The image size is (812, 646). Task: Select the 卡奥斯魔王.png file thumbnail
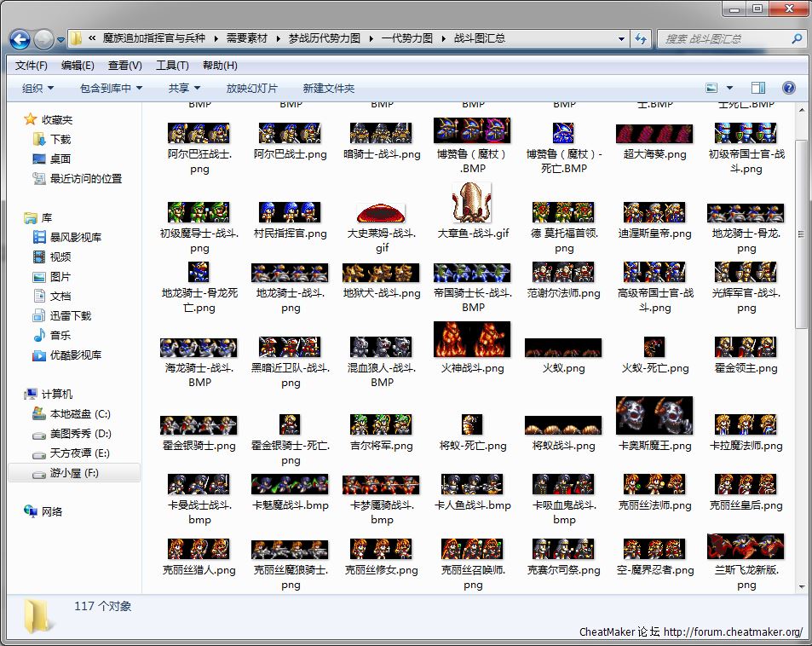654,417
